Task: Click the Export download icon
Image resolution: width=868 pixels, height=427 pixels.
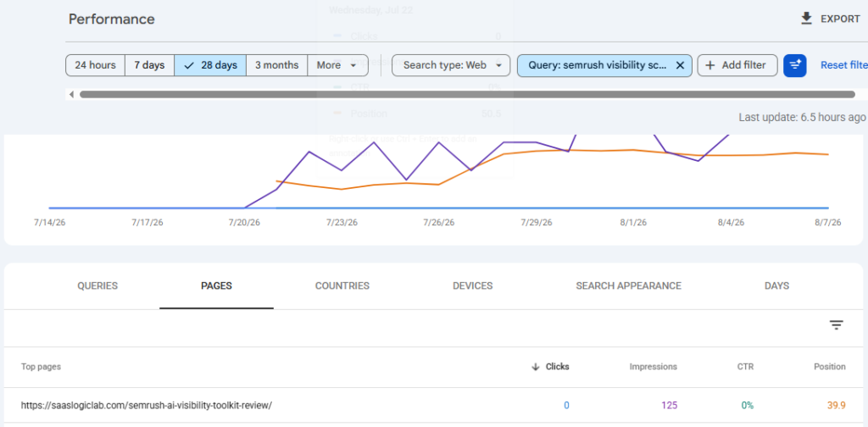Action: [807, 19]
